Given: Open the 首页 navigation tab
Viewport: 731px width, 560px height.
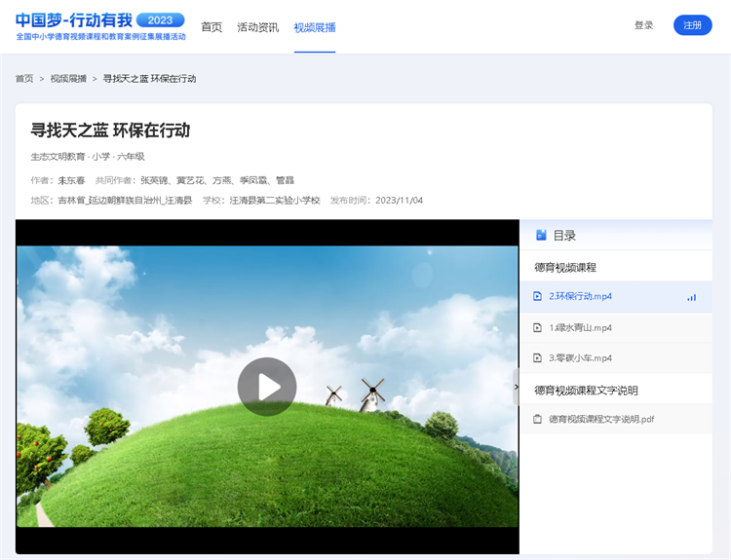Looking at the screenshot, I should coord(212,27).
